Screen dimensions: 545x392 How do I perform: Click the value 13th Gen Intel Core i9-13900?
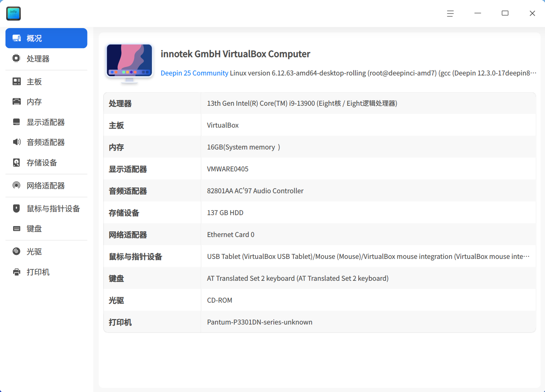[302, 103]
